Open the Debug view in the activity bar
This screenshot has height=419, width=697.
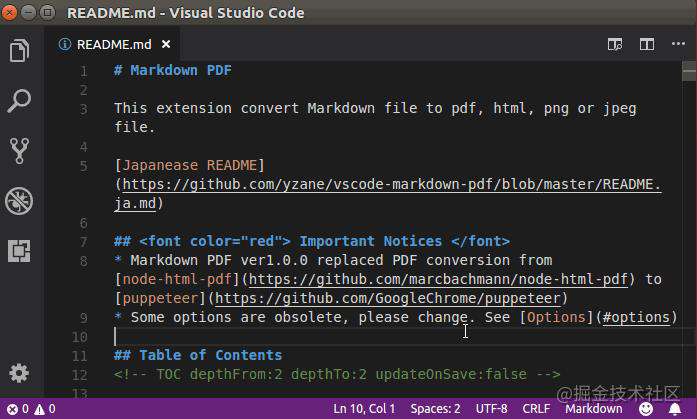click(x=19, y=201)
